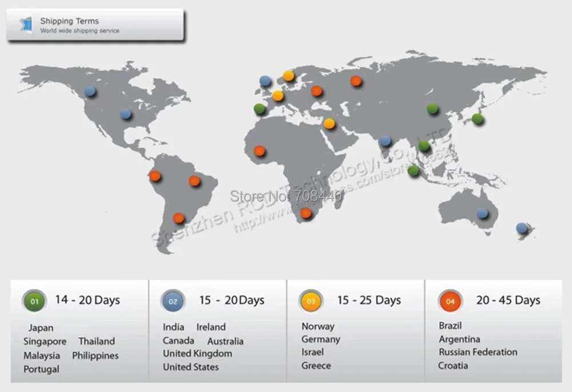Select 'Australia' in the 02 list

point(225,341)
